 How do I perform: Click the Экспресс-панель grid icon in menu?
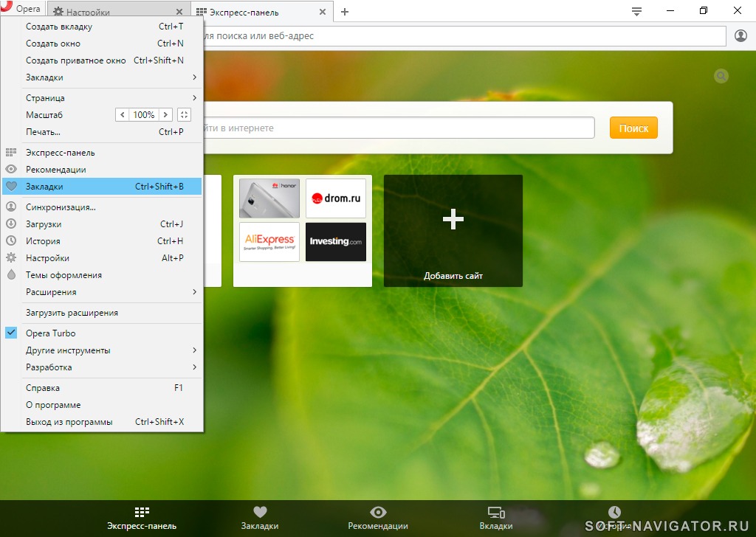11,153
